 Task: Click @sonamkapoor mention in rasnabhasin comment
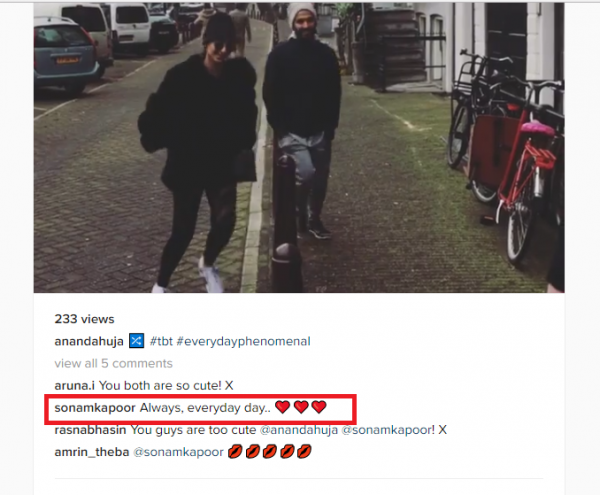pyautogui.click(x=387, y=430)
